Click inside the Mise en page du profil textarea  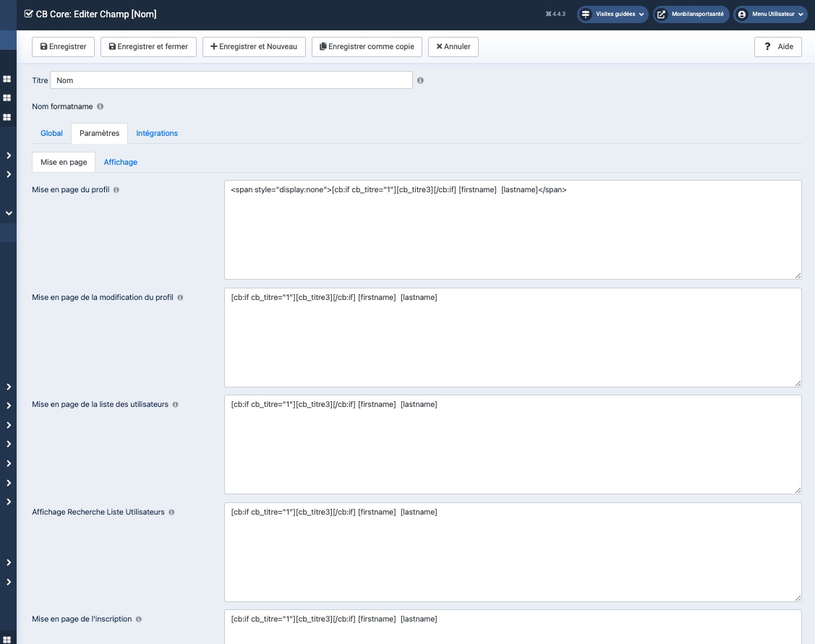(x=513, y=230)
